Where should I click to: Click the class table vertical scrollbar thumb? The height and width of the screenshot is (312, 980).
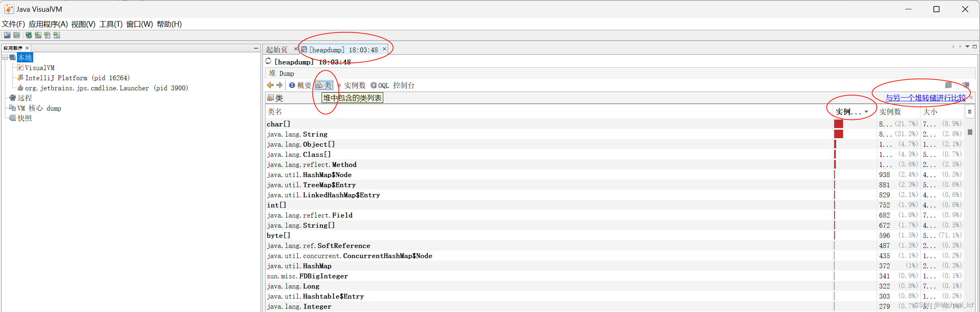coord(970,132)
